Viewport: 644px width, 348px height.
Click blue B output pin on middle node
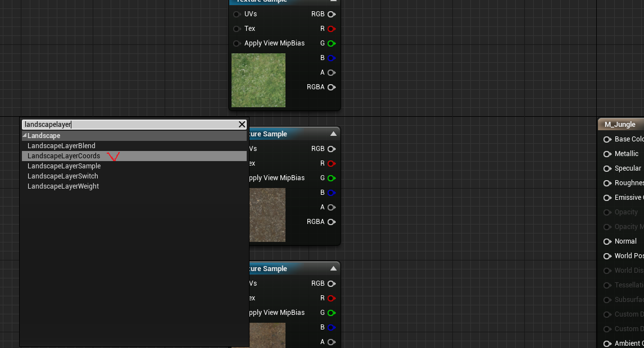[332, 193]
